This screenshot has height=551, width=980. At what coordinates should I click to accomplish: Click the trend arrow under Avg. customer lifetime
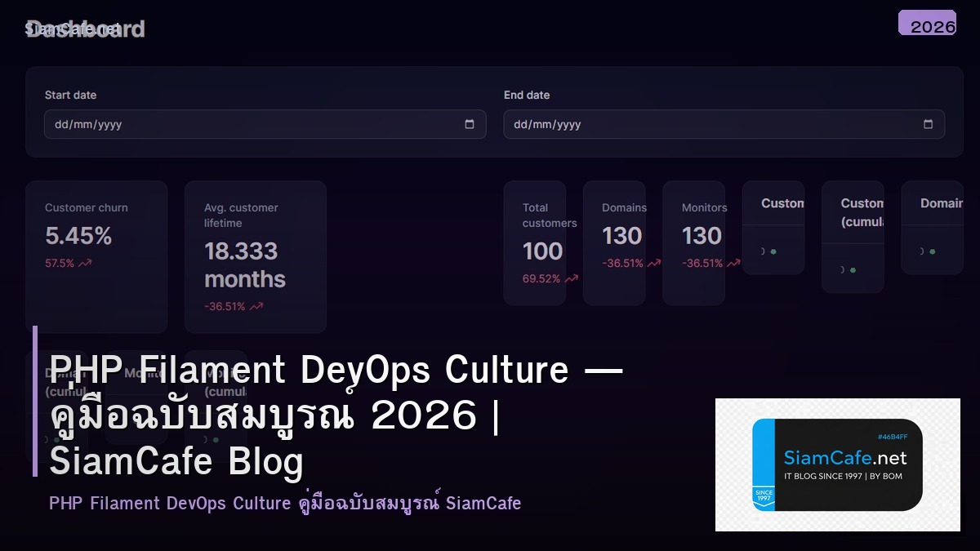pyautogui.click(x=255, y=306)
